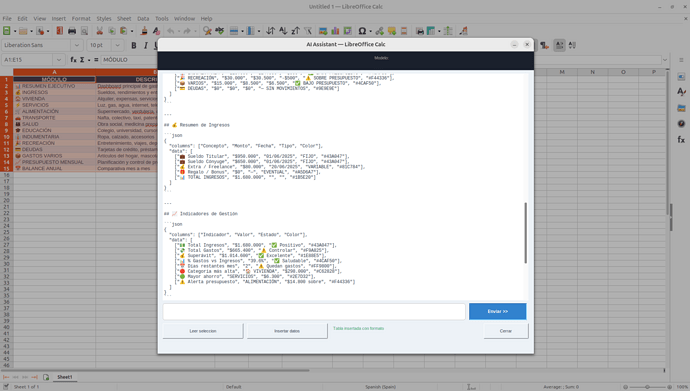The width and height of the screenshot is (690, 391).
Task: Toggle the AutoFilter funnel icon
Action: pyautogui.click(x=308, y=31)
